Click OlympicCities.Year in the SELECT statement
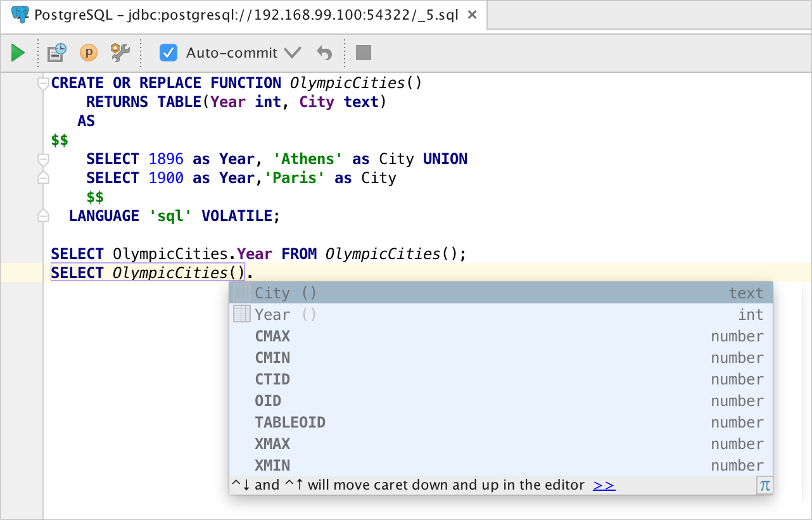The image size is (812, 520). point(193,254)
